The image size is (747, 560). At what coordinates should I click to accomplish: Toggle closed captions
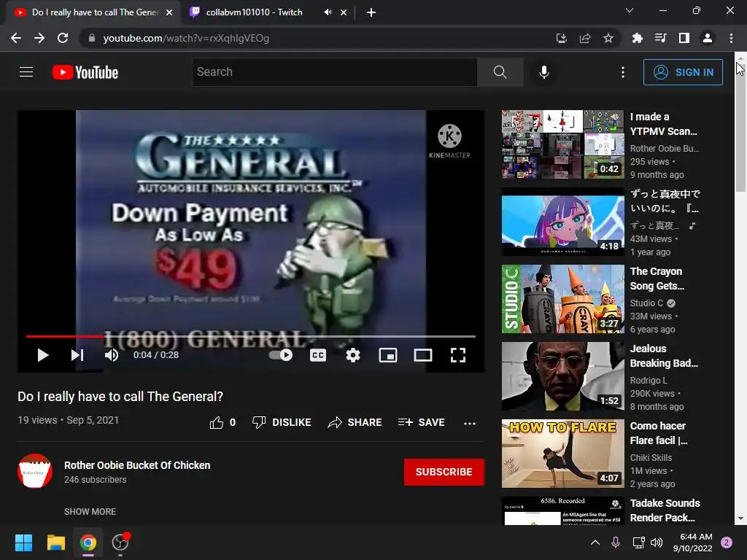(x=318, y=355)
